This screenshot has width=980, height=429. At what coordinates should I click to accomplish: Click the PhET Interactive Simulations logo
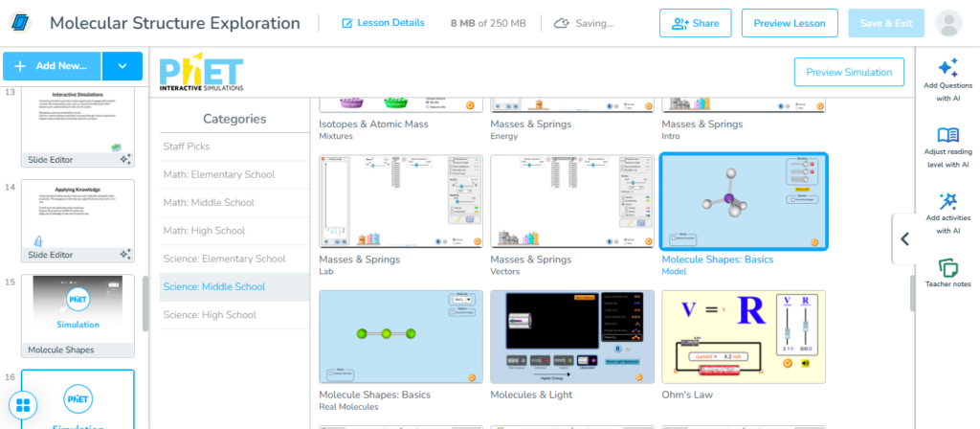coord(201,72)
